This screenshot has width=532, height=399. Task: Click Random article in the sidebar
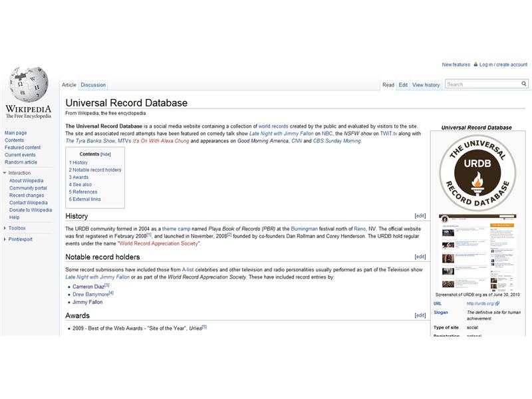click(19, 162)
